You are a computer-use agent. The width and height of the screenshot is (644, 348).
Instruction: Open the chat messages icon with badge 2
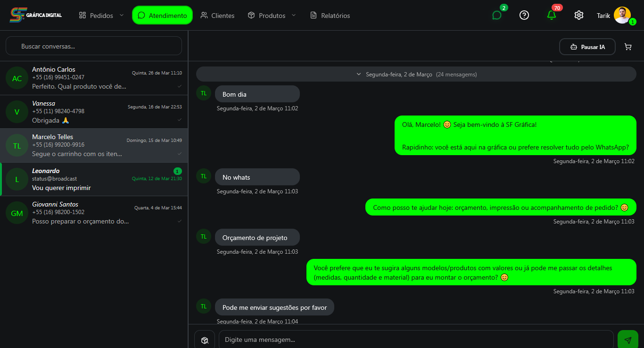pyautogui.click(x=496, y=15)
